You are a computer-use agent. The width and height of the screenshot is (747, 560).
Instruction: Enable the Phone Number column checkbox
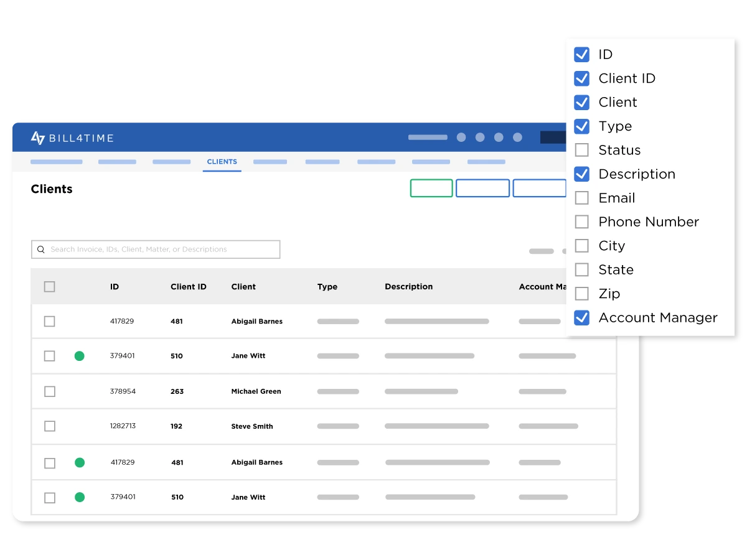coord(581,222)
